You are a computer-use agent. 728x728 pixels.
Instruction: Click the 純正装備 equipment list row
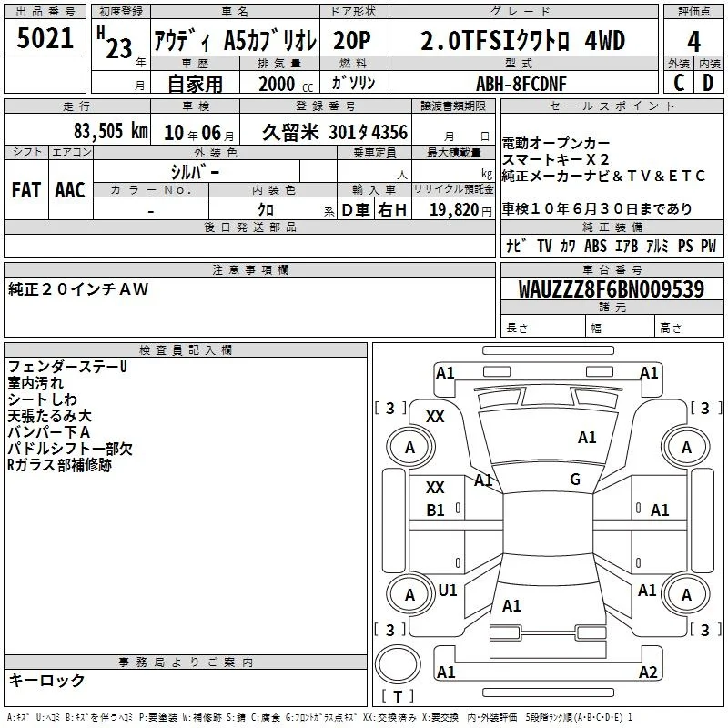pyautogui.click(x=612, y=246)
